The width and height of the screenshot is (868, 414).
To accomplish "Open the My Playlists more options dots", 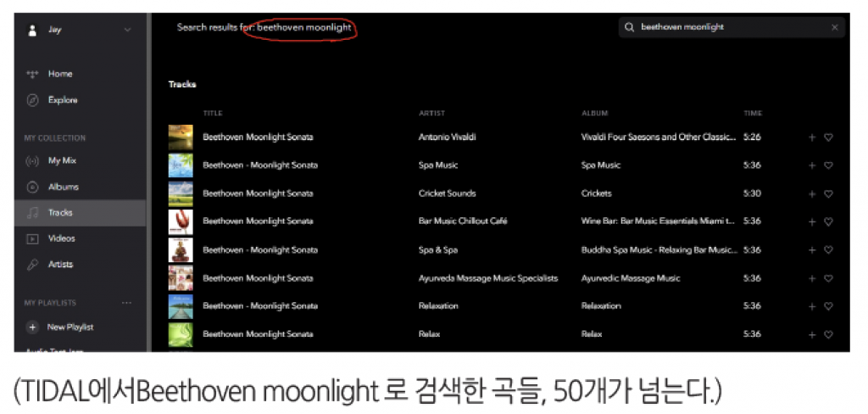I will 127,303.
